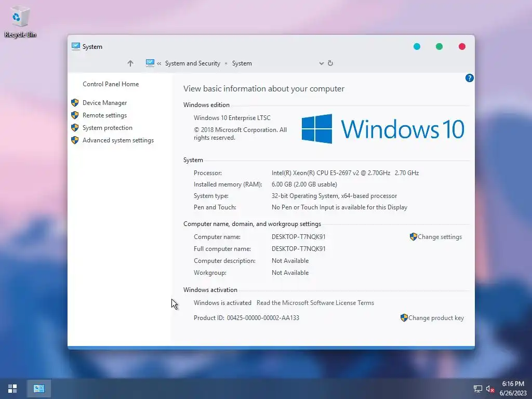Navigate to System and Security breadcrumb
Screen dimensions: 532x399
point(192,63)
